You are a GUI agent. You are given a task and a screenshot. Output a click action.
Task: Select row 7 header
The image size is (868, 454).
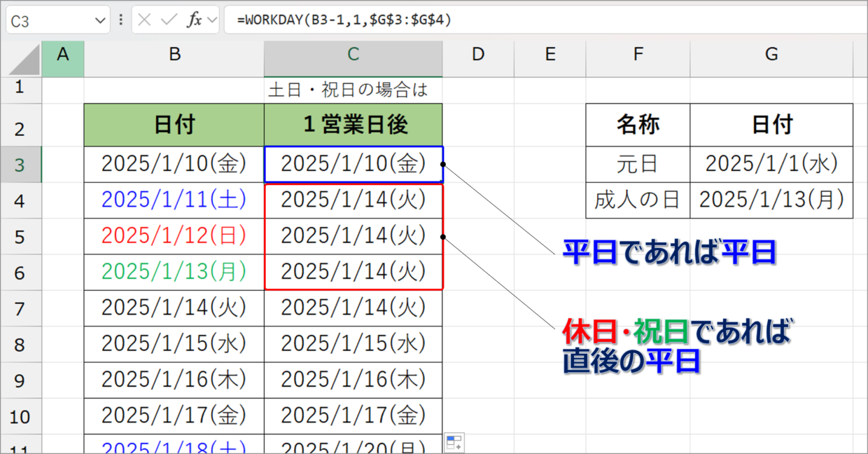point(20,308)
